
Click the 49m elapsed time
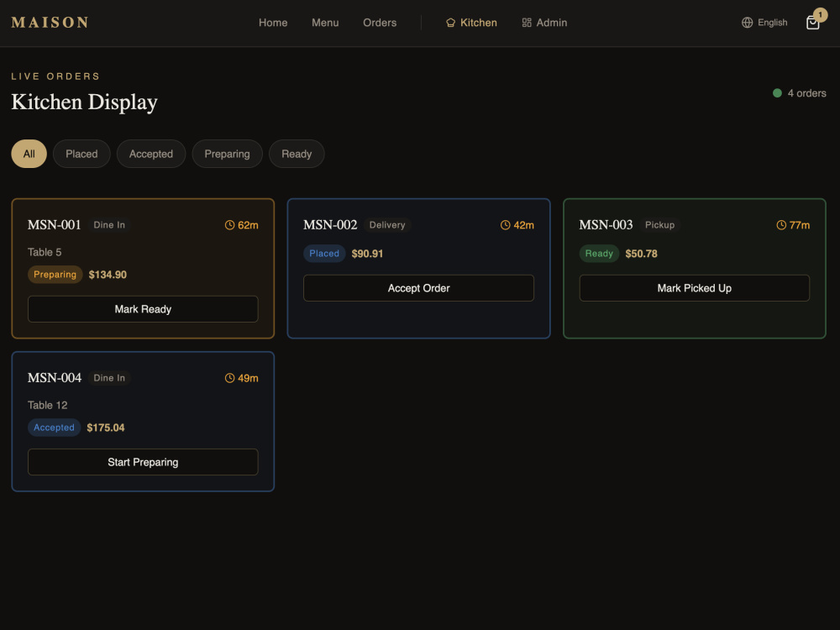click(x=248, y=378)
